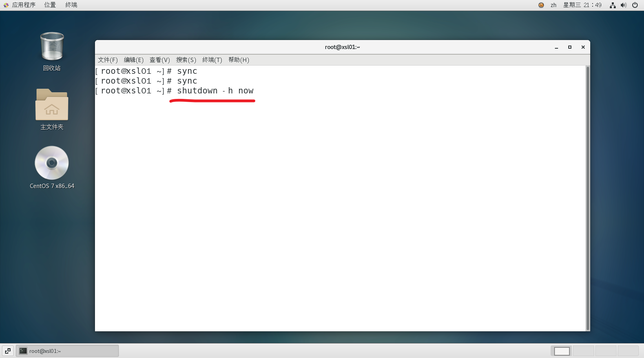This screenshot has width=644, height=358.
Task: Open the 位置 Places menu
Action: coord(50,5)
